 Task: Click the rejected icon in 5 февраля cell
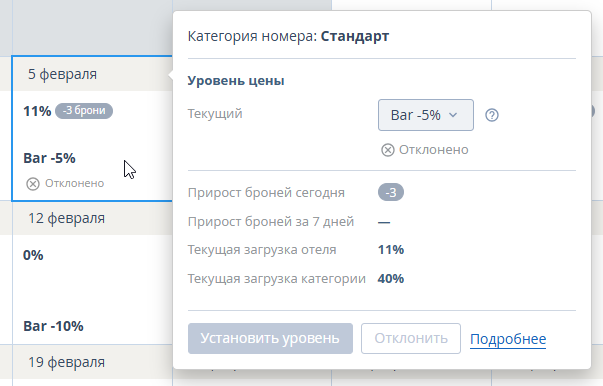(x=33, y=184)
